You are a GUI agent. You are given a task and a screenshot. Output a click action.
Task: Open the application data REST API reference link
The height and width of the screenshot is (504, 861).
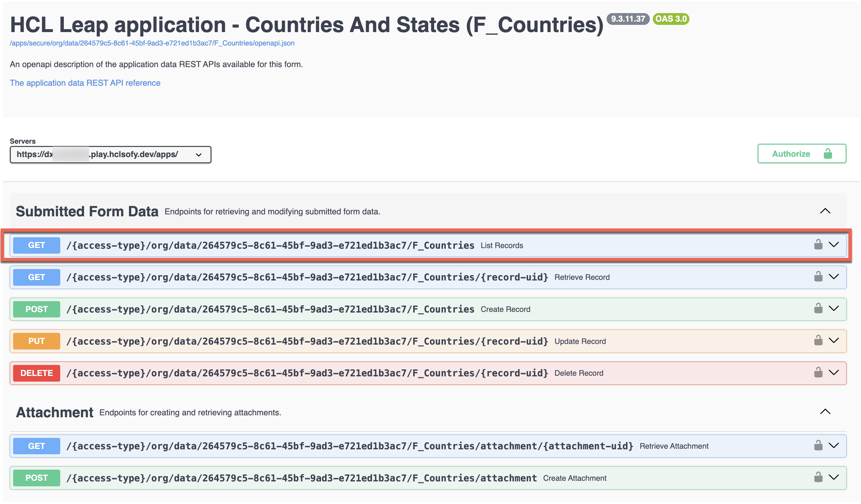pos(85,83)
